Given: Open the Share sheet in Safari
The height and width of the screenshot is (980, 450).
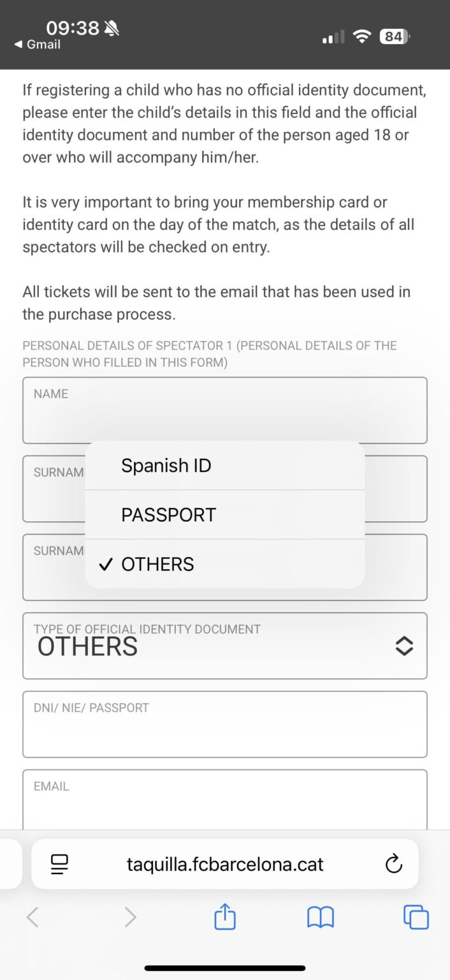Looking at the screenshot, I should pos(224,917).
